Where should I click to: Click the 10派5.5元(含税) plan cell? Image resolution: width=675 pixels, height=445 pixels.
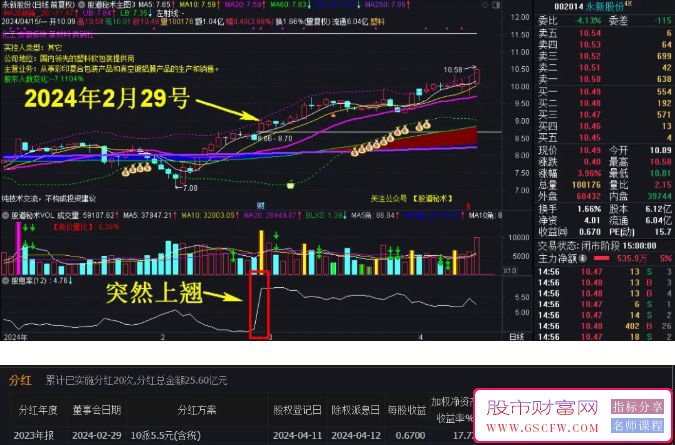[x=166, y=436]
